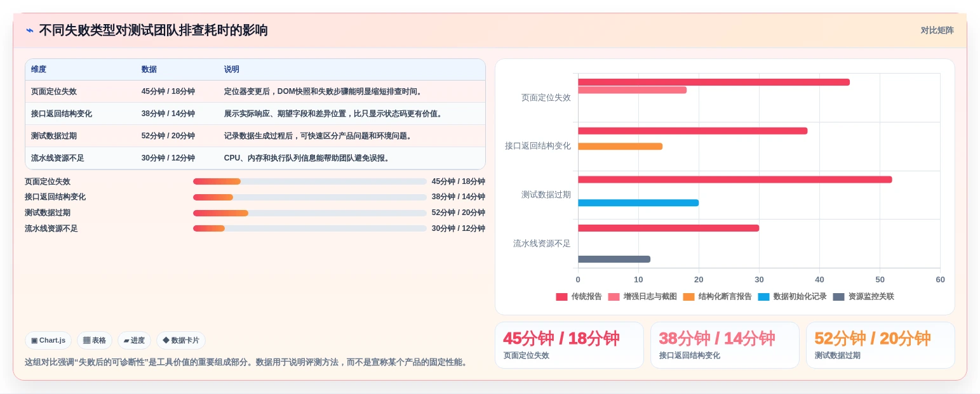The image size is (980, 394).
Task: Toggle 资源监控关联 legend item
Action: [x=863, y=296]
